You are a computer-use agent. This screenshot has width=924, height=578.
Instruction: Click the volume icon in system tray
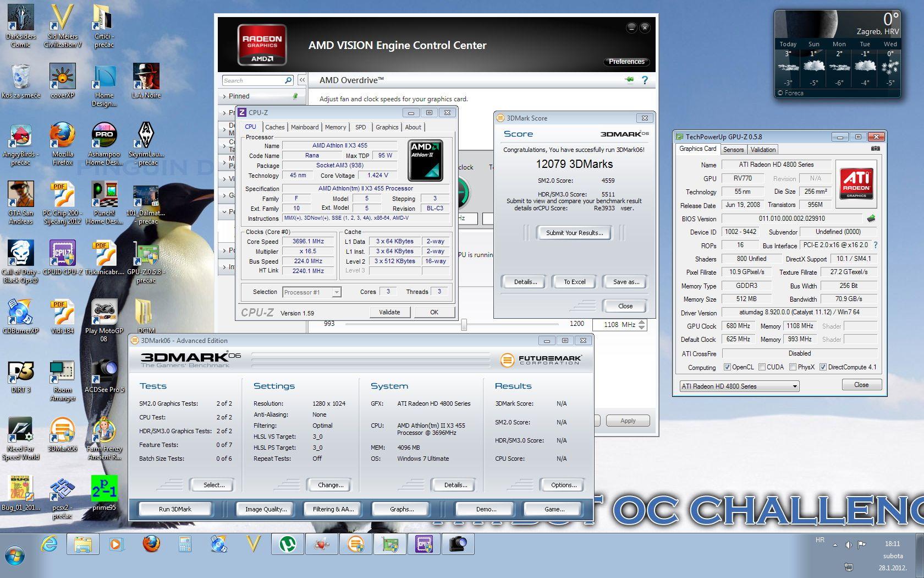848,545
